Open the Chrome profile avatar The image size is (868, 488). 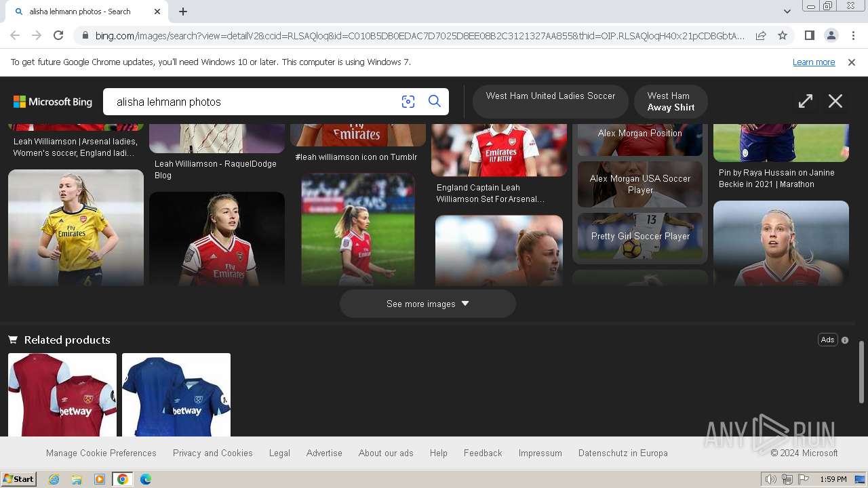click(831, 36)
